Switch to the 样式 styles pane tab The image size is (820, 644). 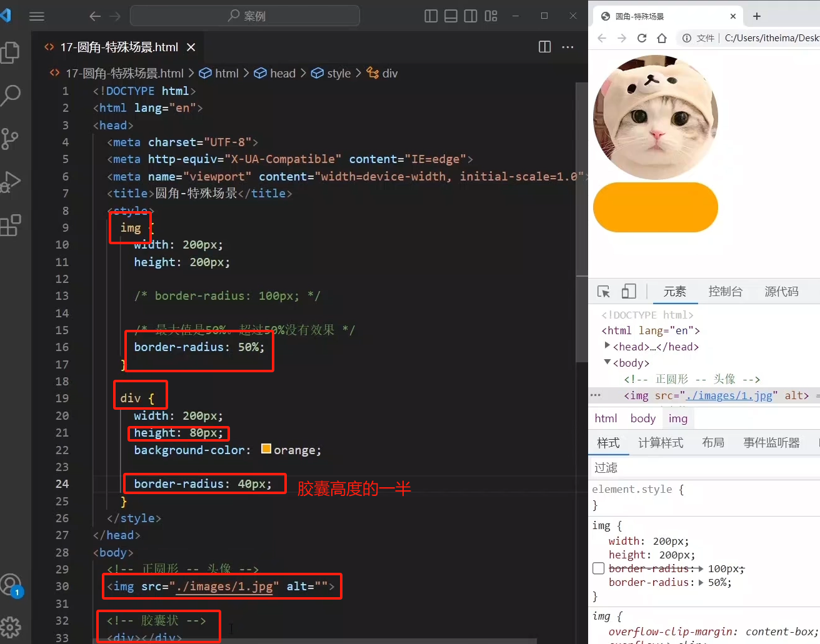608,443
